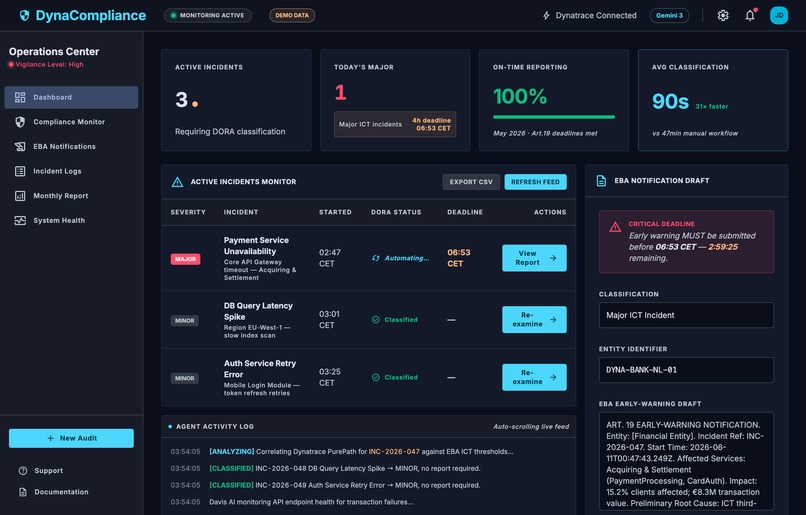
Task: Click the Vigilance Level: High status text
Action: pos(49,65)
